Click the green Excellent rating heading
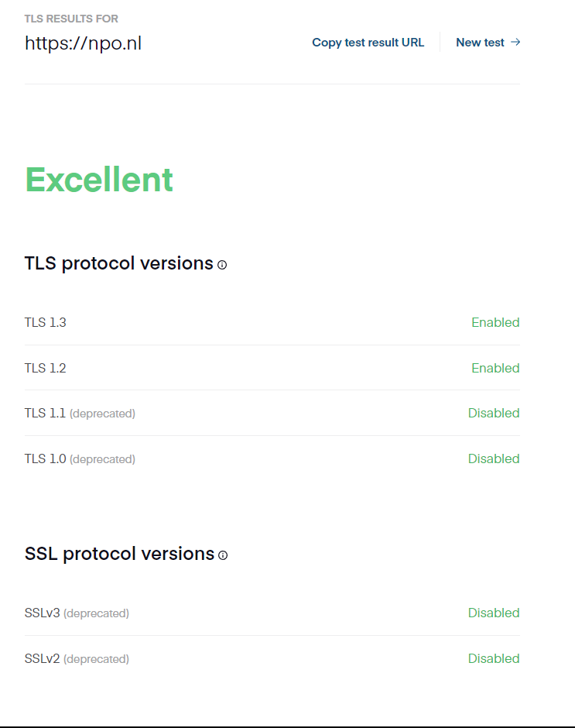Screen dimensions: 575x728 tap(99, 180)
